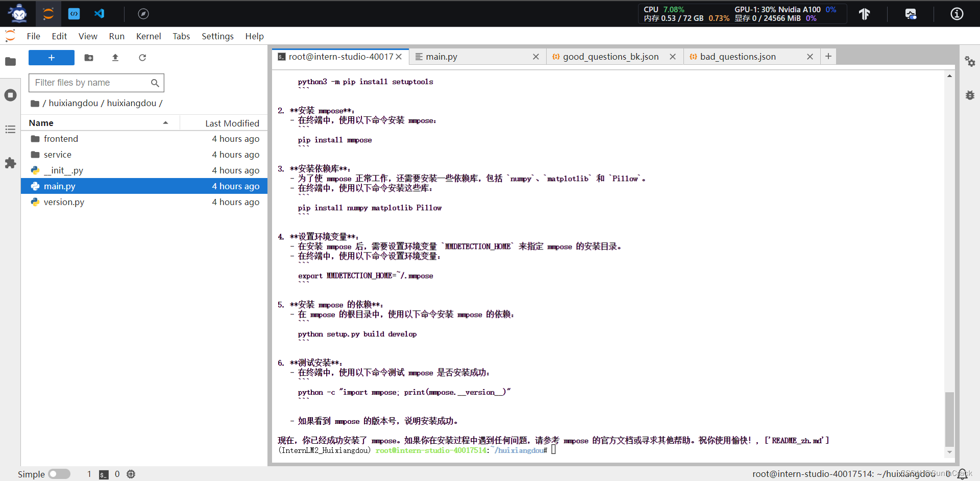Screen dimensions: 980x481
Task: Open the debugger bug icon
Action: 970,95
